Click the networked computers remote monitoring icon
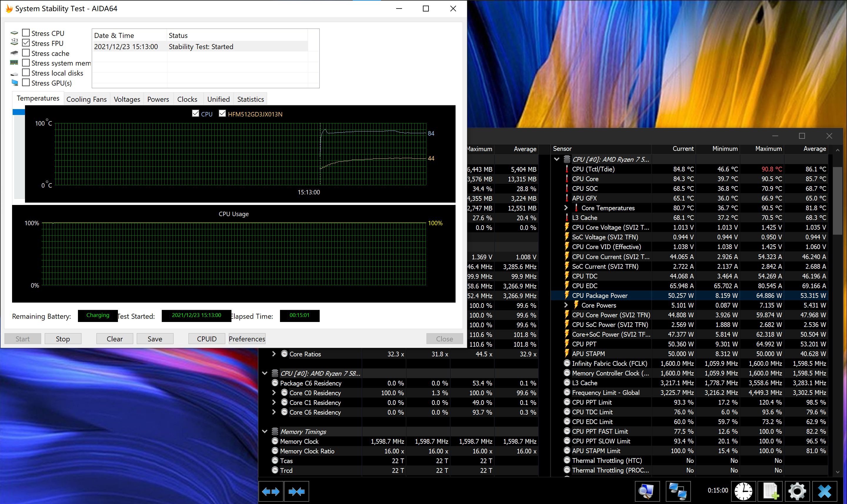The width and height of the screenshot is (847, 504). [x=678, y=491]
